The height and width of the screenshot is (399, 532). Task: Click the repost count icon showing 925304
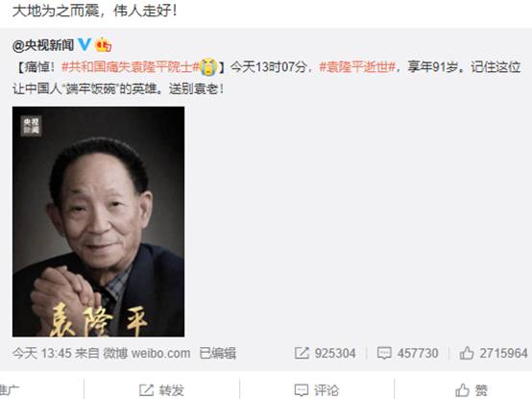click(302, 353)
